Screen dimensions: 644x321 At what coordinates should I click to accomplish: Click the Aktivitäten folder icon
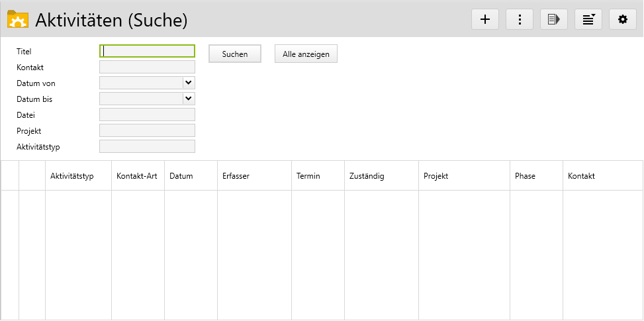(17, 19)
